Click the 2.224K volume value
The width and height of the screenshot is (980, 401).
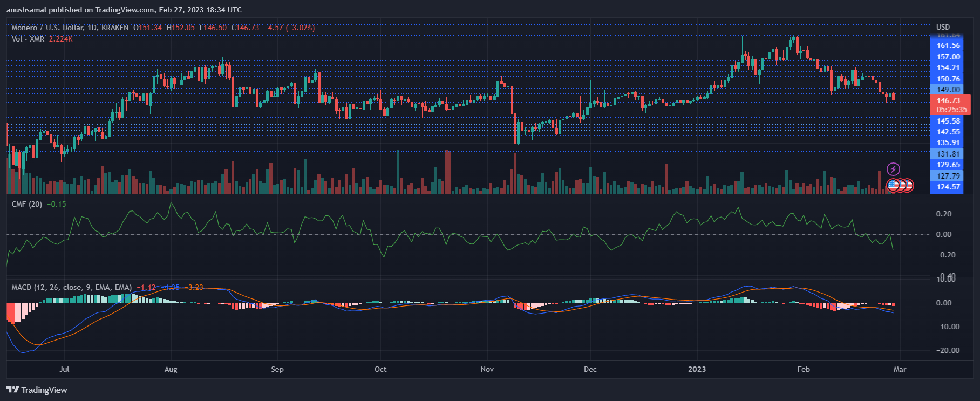(x=60, y=39)
